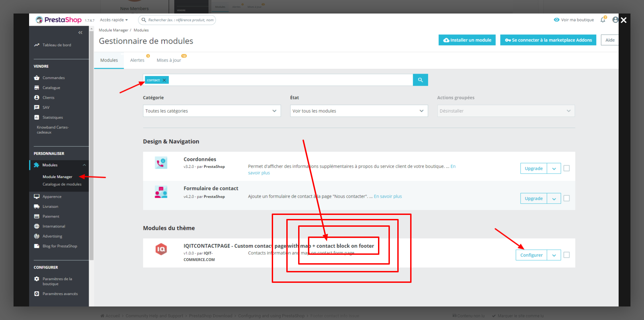
Task: Expand actions arrow for Formulaire de contact
Action: pyautogui.click(x=554, y=198)
